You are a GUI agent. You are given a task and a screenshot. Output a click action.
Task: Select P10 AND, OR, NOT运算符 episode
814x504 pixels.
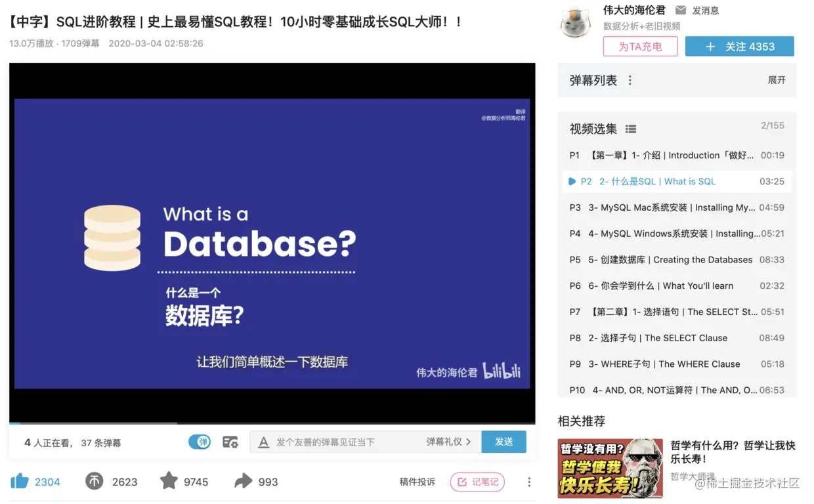point(677,390)
